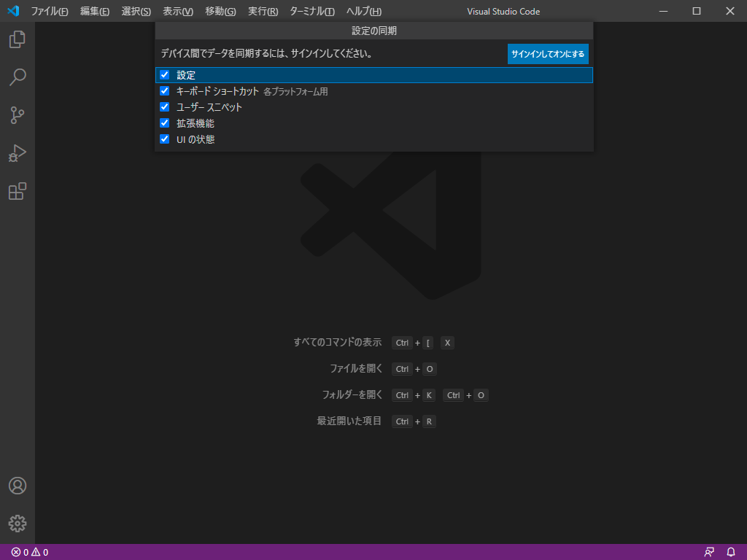Open the 編集(E) menu
747x560 pixels.
95,12
